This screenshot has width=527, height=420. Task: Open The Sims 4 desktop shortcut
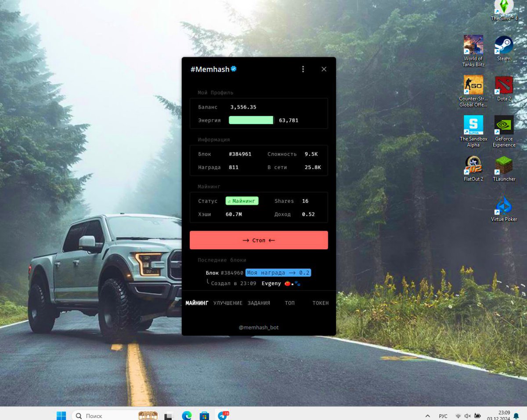(x=504, y=10)
